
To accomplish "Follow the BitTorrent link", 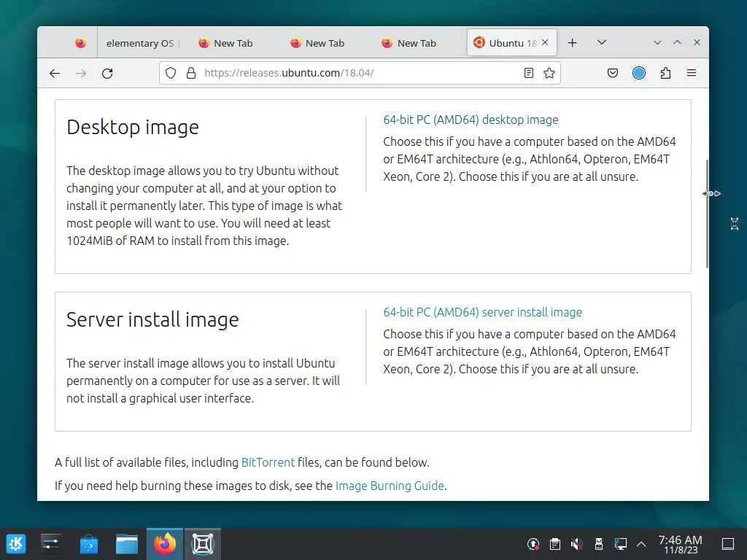I will (x=268, y=462).
